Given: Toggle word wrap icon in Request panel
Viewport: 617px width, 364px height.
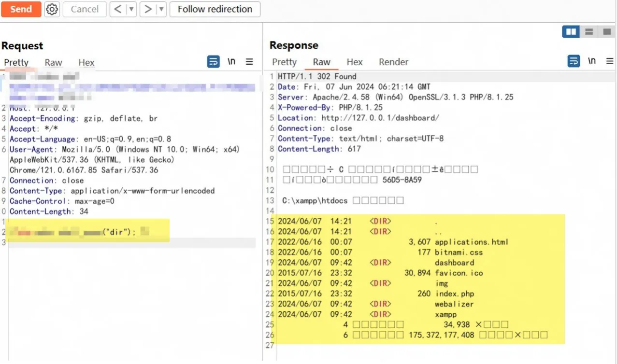Looking at the screenshot, I should coord(213,62).
